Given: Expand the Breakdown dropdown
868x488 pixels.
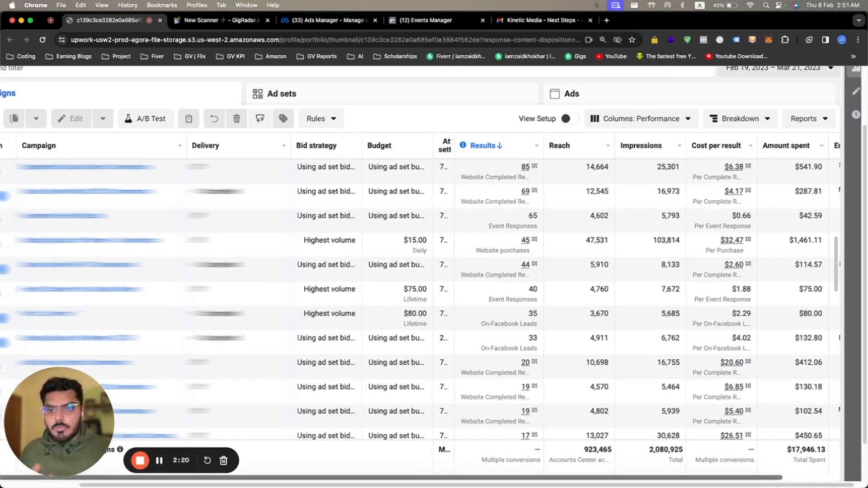Looking at the screenshot, I should pyautogui.click(x=740, y=118).
